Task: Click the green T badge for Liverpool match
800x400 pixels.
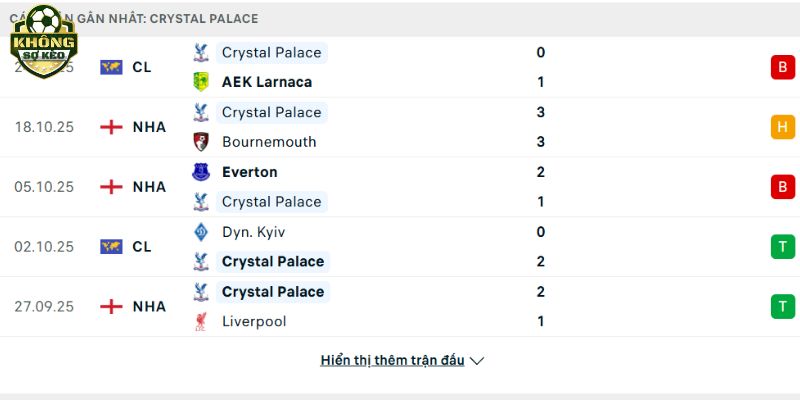Action: pyautogui.click(x=782, y=307)
